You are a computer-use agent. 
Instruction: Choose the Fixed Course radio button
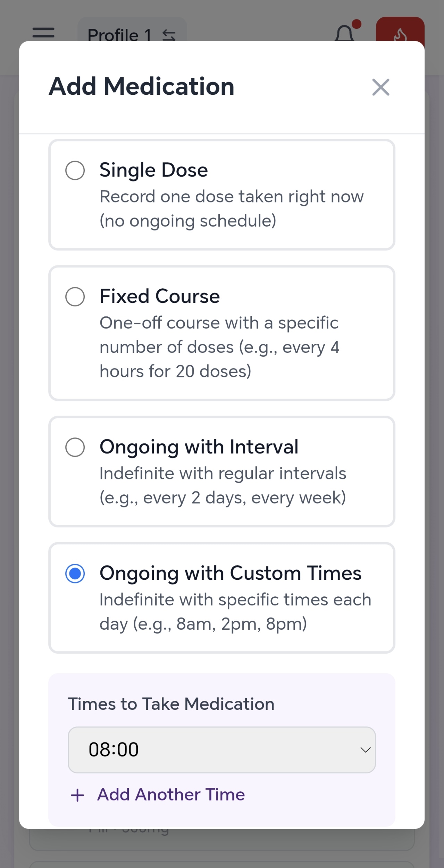[75, 297]
